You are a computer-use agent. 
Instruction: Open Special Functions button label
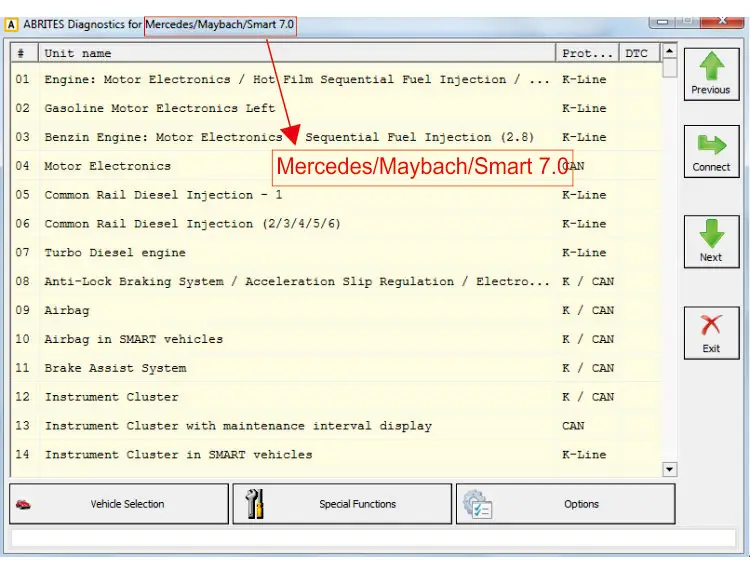click(x=357, y=504)
